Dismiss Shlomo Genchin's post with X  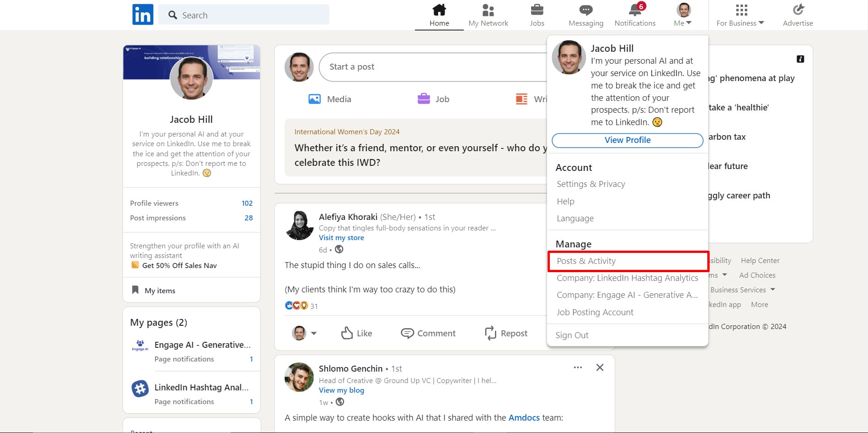point(600,367)
